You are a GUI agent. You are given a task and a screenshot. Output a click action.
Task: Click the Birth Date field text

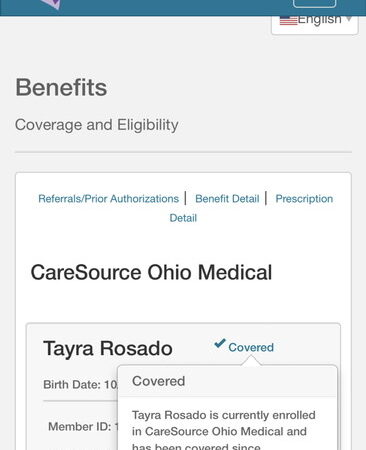[80, 385]
